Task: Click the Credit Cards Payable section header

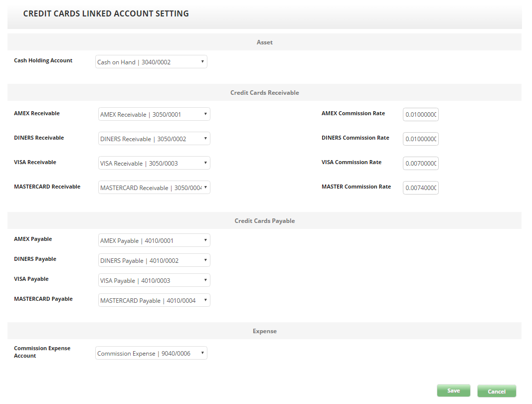Action: [264, 220]
